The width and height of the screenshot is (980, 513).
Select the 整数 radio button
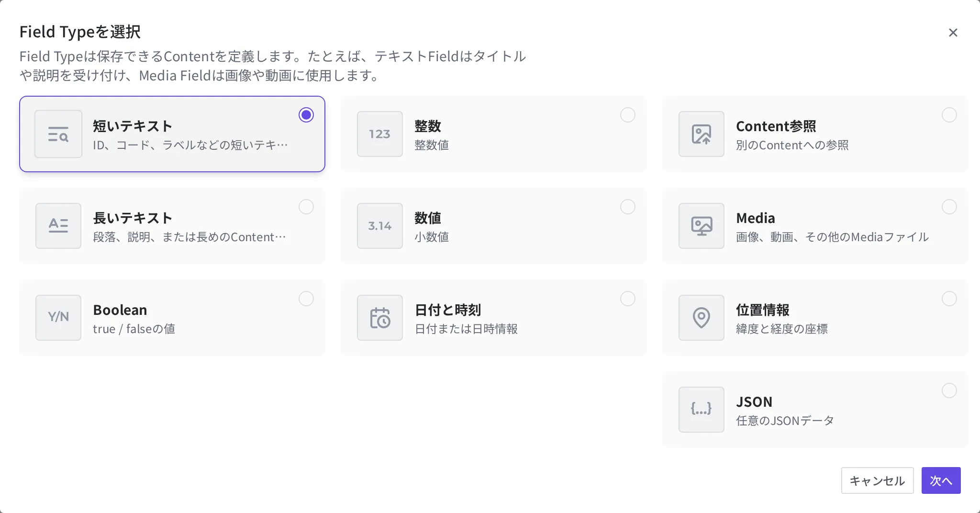[x=628, y=115]
